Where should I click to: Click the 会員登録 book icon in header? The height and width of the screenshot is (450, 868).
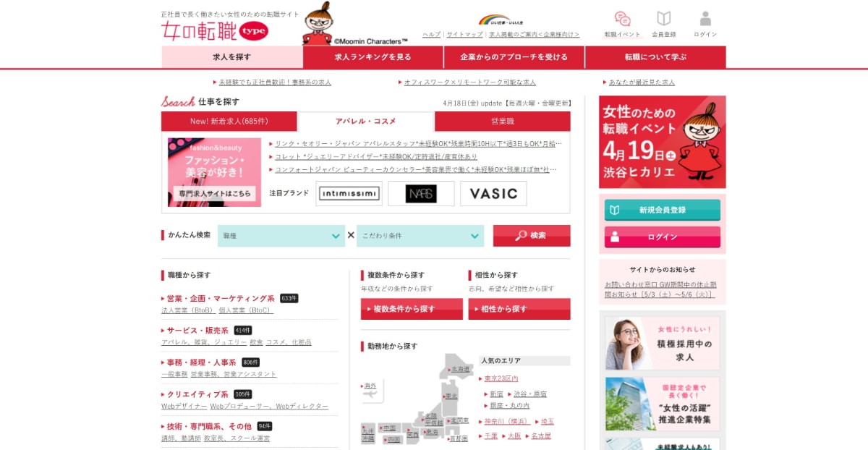[664, 19]
